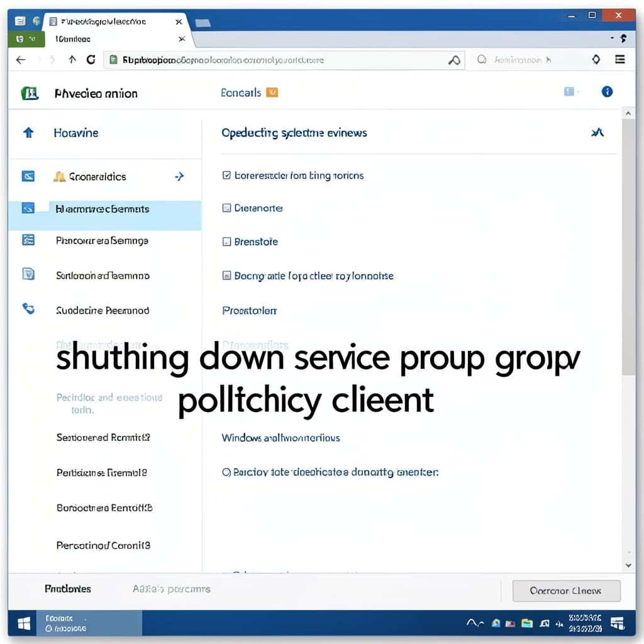Screen dimensions: 644x644
Task: Collapse the Opedecting sydetme evinews section
Action: 597,132
